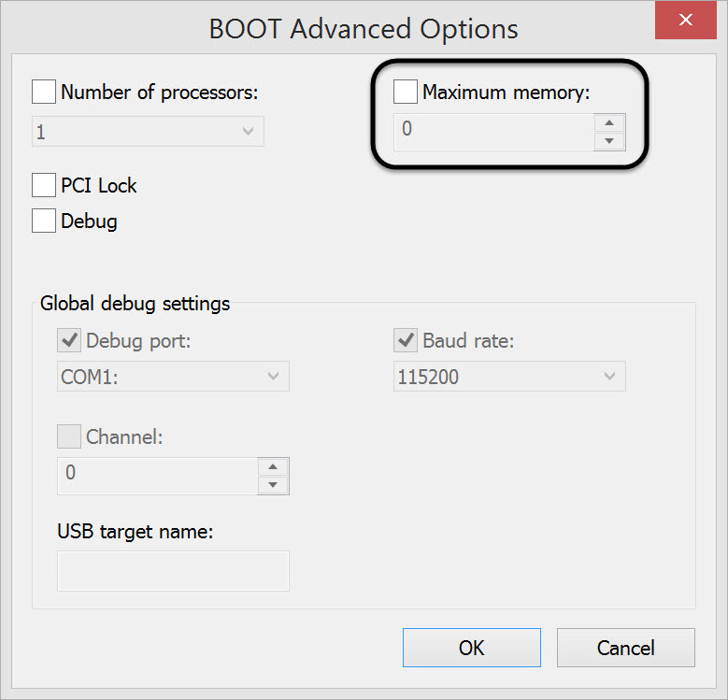Decrease Maximum memory with down arrow
728x700 pixels.
point(609,140)
